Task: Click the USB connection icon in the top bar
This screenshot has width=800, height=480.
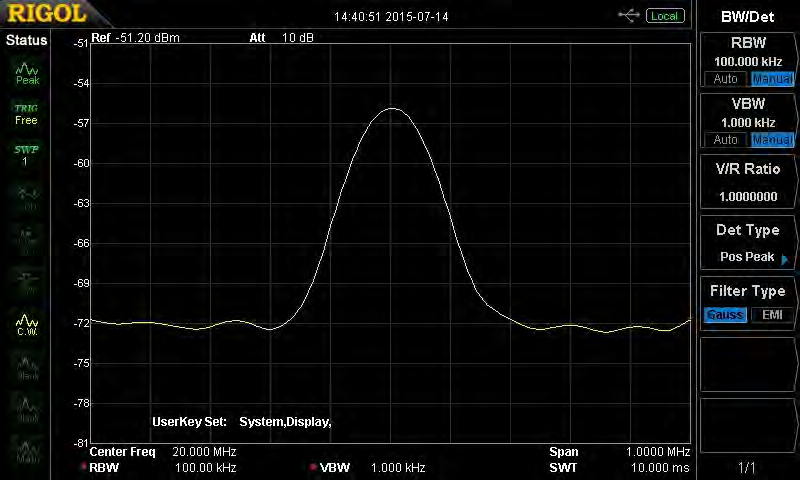Action: coord(629,16)
